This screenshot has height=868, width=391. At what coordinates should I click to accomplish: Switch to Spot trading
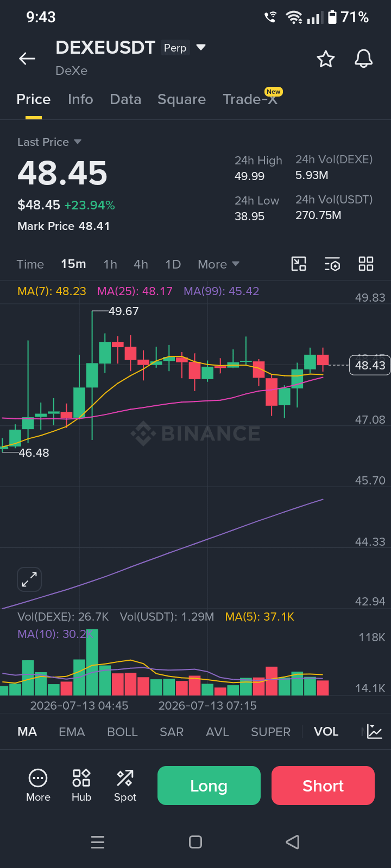(125, 785)
